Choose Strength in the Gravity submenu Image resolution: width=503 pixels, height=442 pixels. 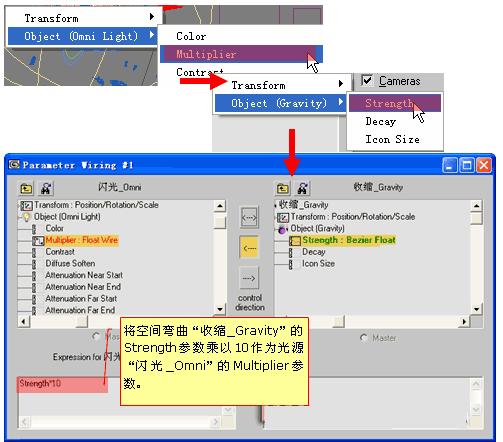click(x=395, y=103)
